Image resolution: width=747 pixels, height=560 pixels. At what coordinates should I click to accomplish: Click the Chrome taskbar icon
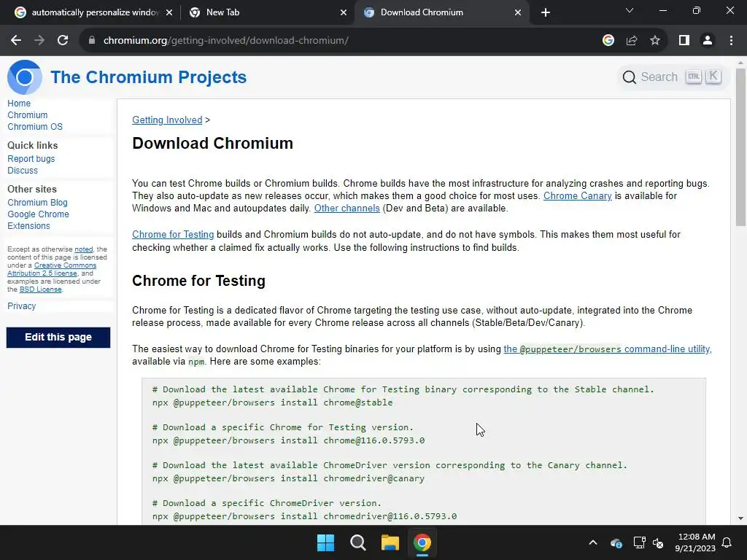click(x=422, y=542)
